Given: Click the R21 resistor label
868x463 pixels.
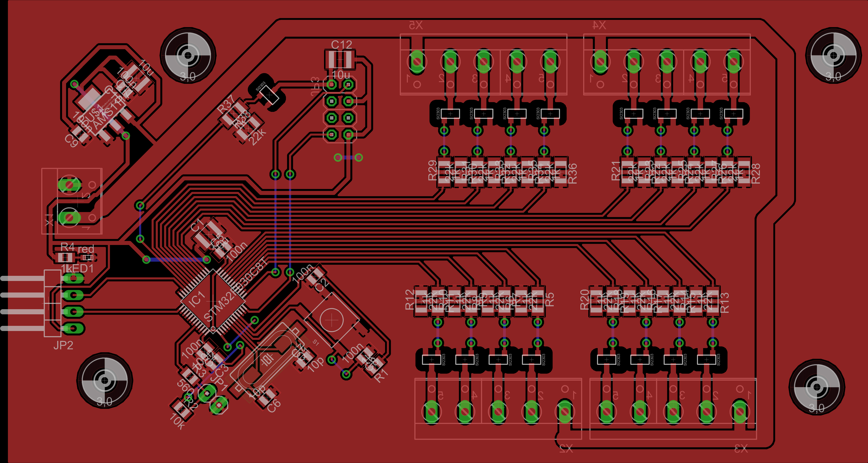Looking at the screenshot, I should pyautogui.click(x=616, y=171).
